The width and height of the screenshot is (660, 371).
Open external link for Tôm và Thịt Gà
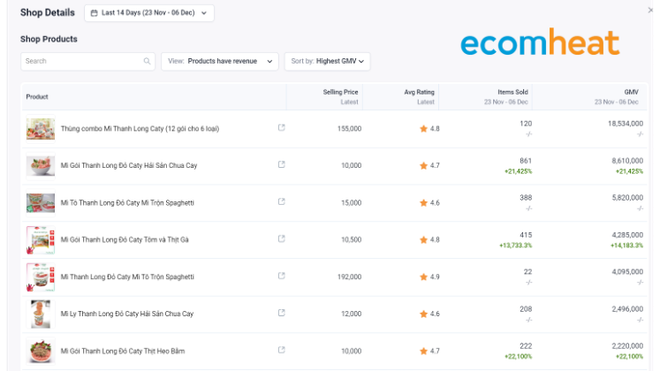(282, 239)
